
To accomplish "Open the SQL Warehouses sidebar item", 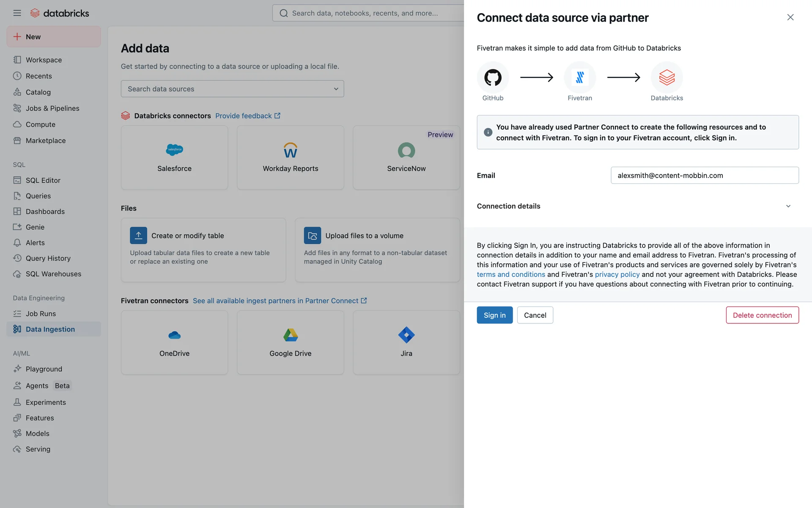I will pos(53,274).
